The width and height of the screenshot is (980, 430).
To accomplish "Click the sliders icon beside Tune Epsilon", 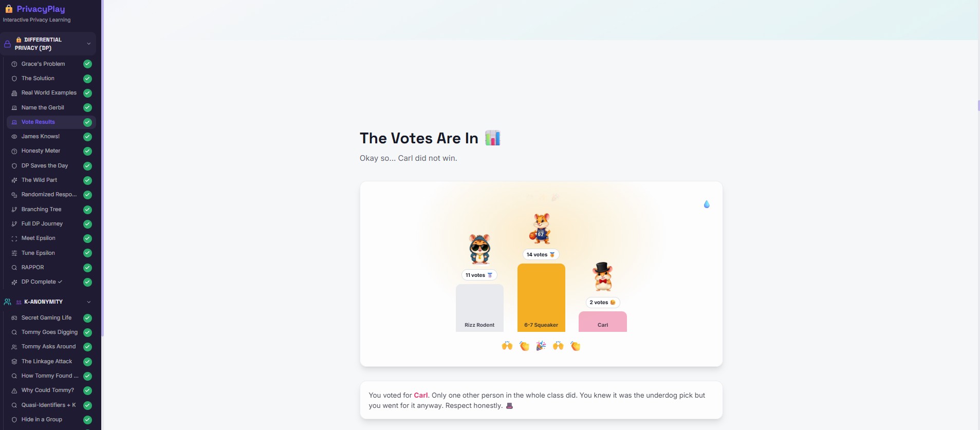I will (x=14, y=253).
